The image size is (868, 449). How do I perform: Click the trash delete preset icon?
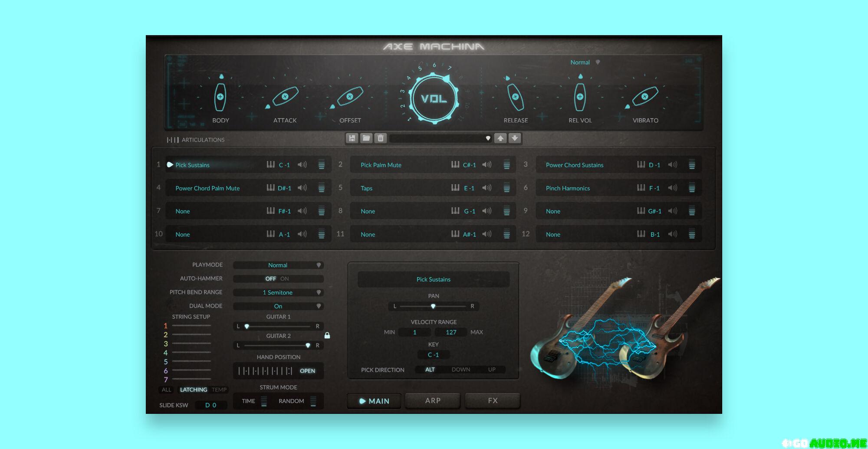coord(381,138)
